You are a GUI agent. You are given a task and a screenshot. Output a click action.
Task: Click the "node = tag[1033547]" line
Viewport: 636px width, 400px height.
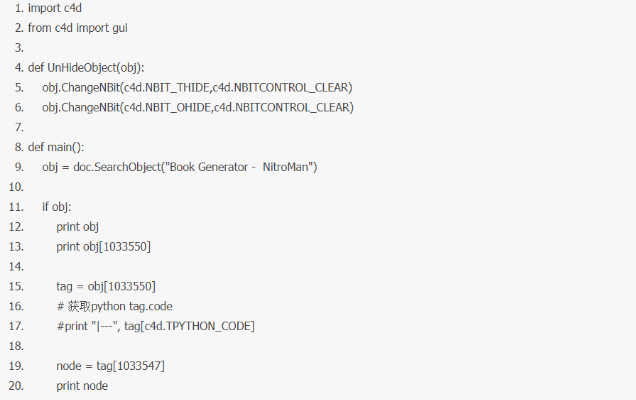(x=110, y=366)
